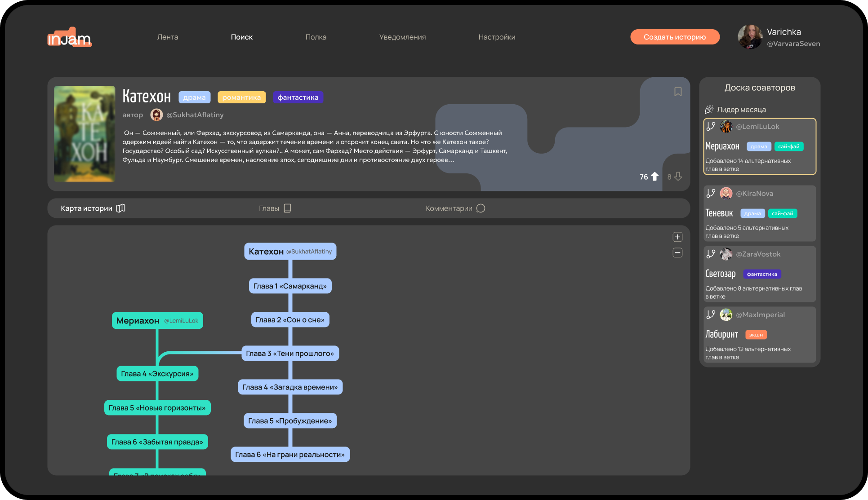
Task: Select node Глава 3 «Тени прошлого»
Action: [290, 354]
